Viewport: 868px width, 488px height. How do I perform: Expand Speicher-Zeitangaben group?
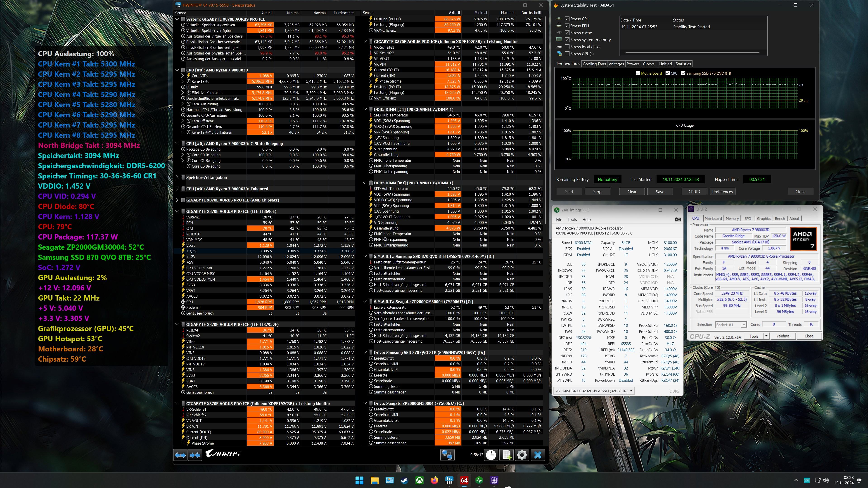[x=177, y=178]
